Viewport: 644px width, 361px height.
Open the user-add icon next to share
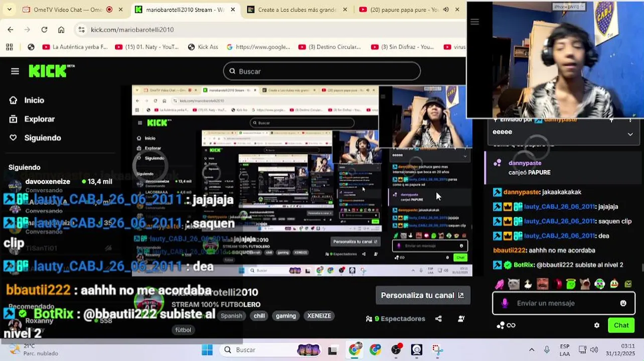pyautogui.click(x=461, y=319)
